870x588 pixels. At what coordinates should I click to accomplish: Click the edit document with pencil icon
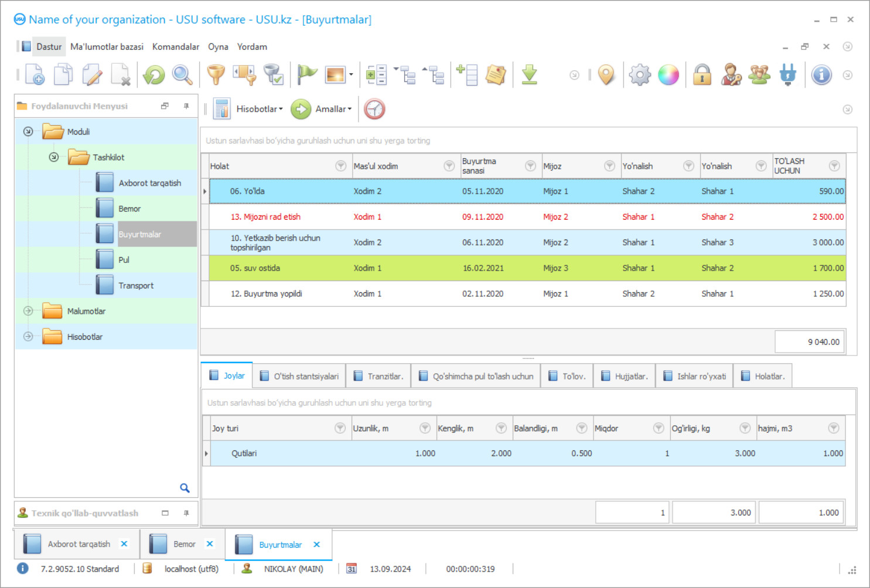pos(92,75)
